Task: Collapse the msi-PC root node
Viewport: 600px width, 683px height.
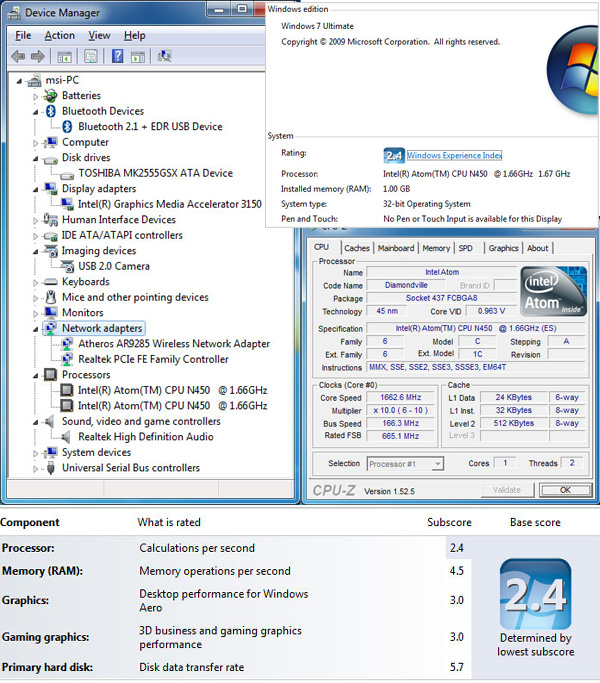Action: [19, 81]
